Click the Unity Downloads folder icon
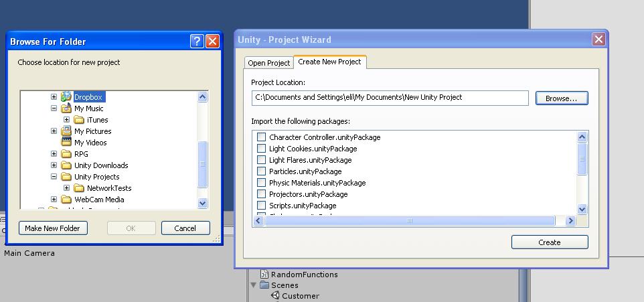This screenshot has height=302, width=644. click(66, 165)
